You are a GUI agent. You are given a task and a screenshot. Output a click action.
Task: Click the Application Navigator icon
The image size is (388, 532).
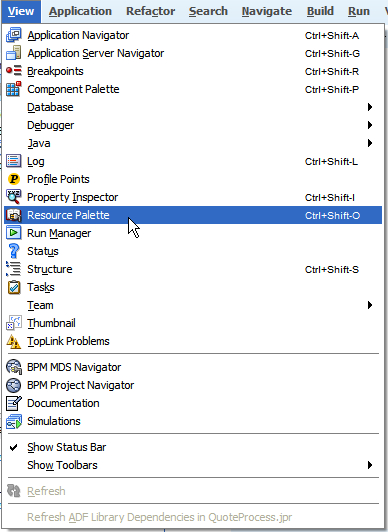pos(14,35)
